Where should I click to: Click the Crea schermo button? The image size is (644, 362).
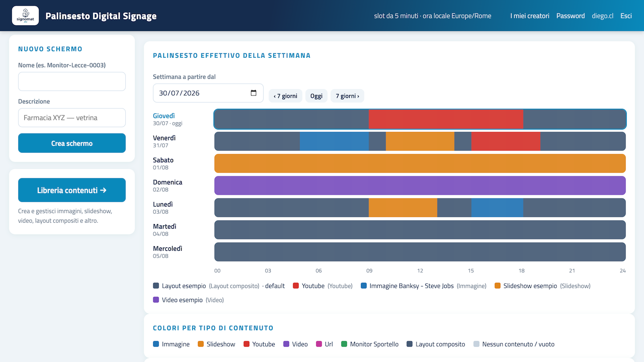pos(72,143)
